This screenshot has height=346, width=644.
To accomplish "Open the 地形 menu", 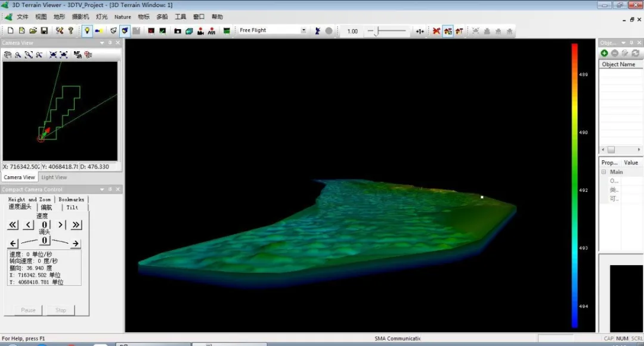I will click(59, 17).
